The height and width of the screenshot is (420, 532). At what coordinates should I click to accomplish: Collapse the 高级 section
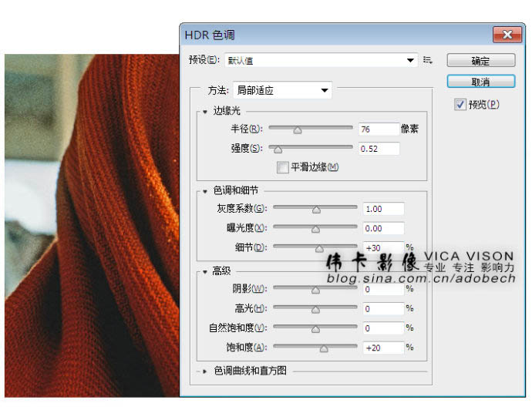(x=206, y=271)
